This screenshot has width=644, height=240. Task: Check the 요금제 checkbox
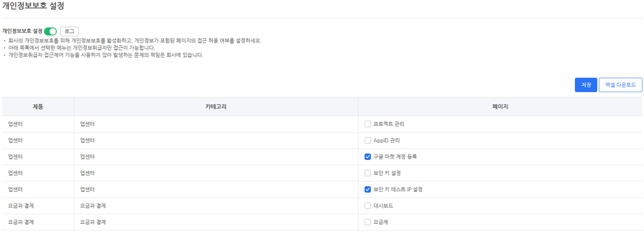pos(368,222)
